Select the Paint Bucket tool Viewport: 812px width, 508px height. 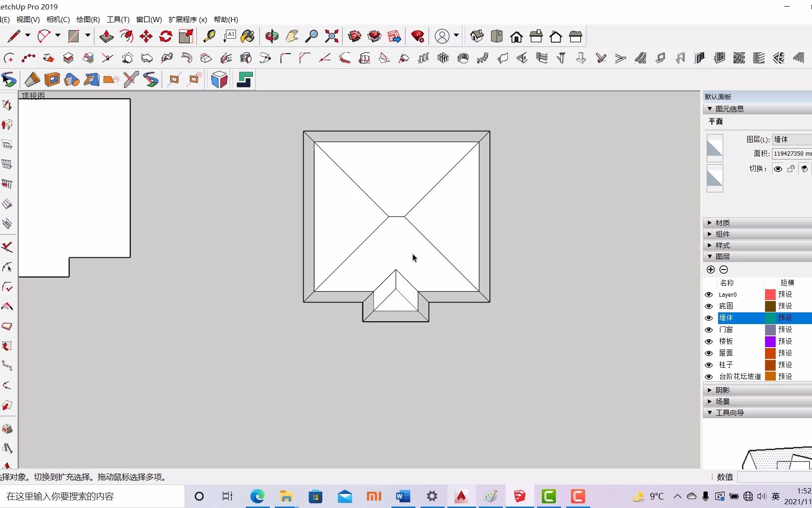pos(248,36)
